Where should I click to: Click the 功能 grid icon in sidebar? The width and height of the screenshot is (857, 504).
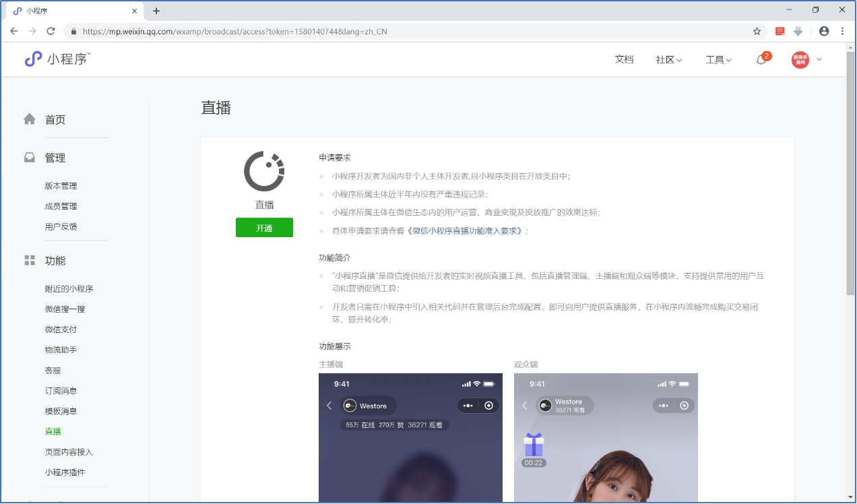(x=30, y=260)
